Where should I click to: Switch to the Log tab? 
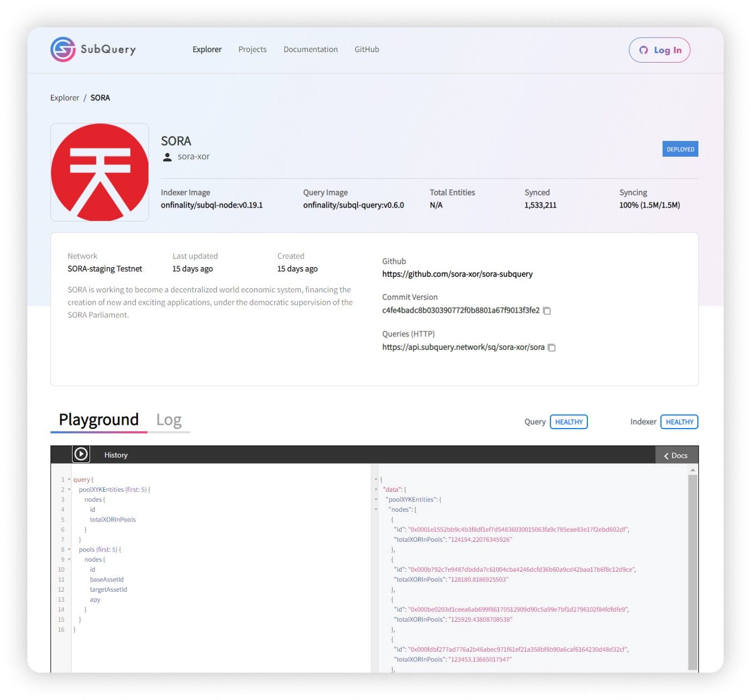[169, 420]
